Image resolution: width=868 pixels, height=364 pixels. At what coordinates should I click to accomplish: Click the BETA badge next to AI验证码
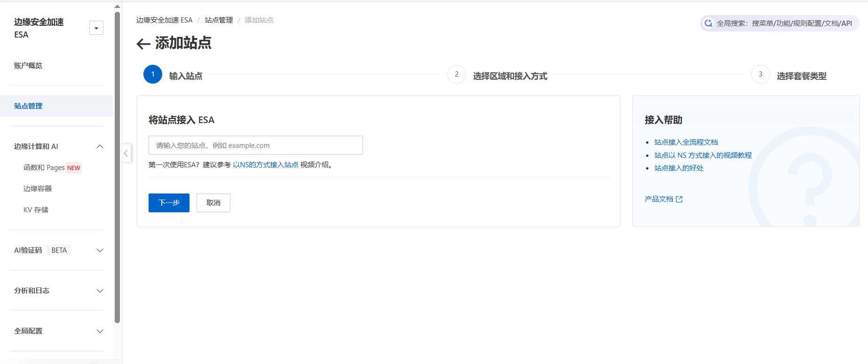(x=59, y=250)
